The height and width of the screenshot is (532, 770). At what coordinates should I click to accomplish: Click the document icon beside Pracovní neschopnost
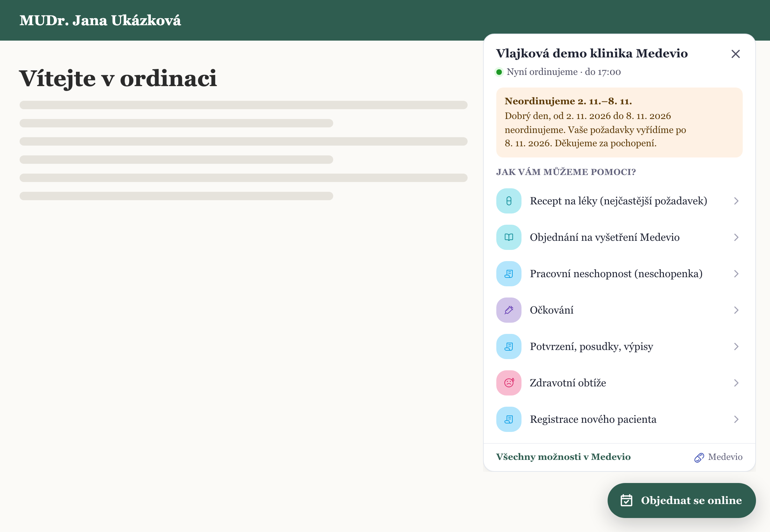(509, 274)
